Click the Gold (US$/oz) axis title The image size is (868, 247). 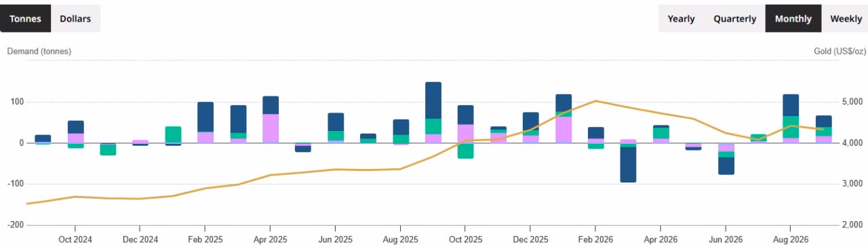click(x=840, y=52)
